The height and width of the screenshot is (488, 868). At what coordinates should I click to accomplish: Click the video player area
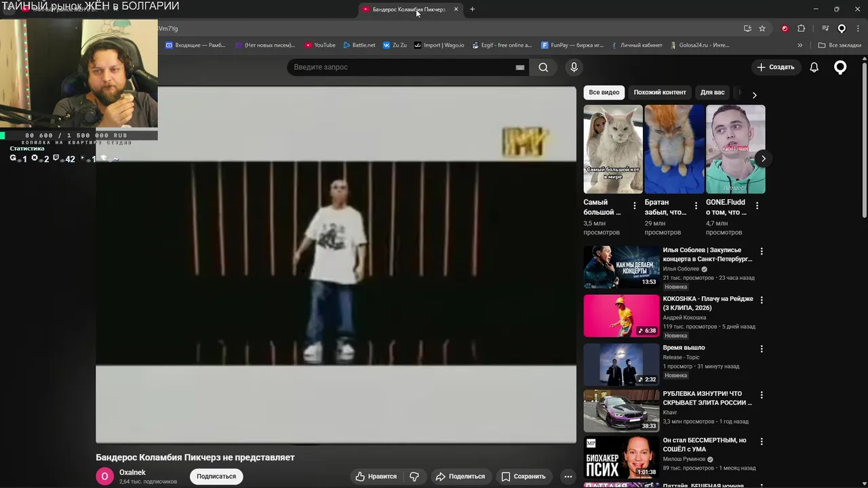[x=336, y=264]
